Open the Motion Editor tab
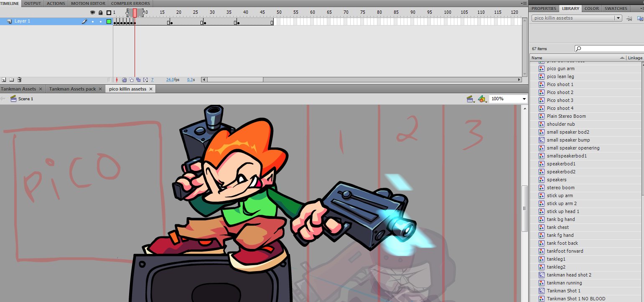Viewport: 644px width, 302px height. [88, 3]
